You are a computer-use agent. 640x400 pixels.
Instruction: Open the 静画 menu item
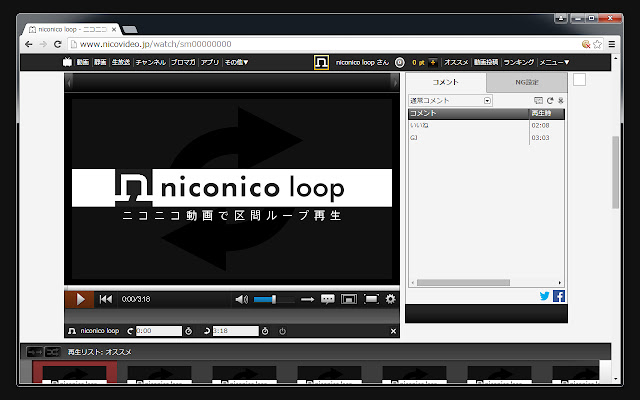100,62
